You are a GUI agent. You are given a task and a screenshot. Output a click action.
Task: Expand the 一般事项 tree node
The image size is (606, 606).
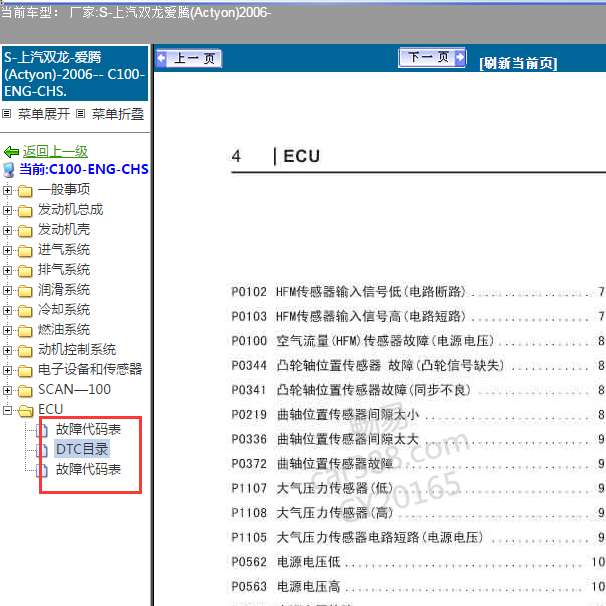point(7,190)
